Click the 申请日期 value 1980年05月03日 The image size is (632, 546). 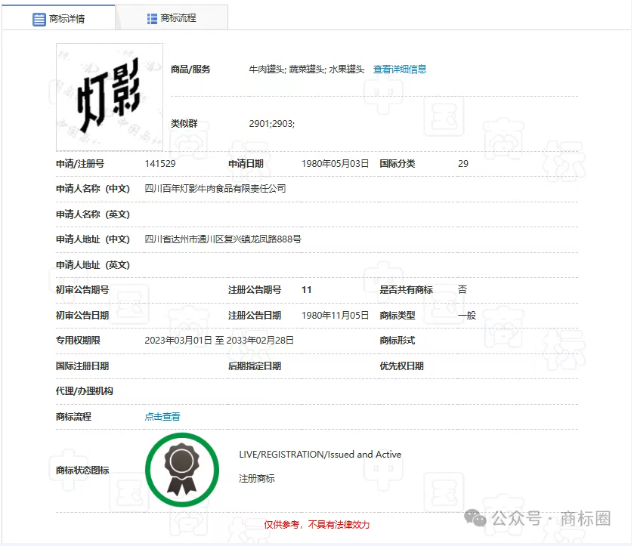point(335,163)
